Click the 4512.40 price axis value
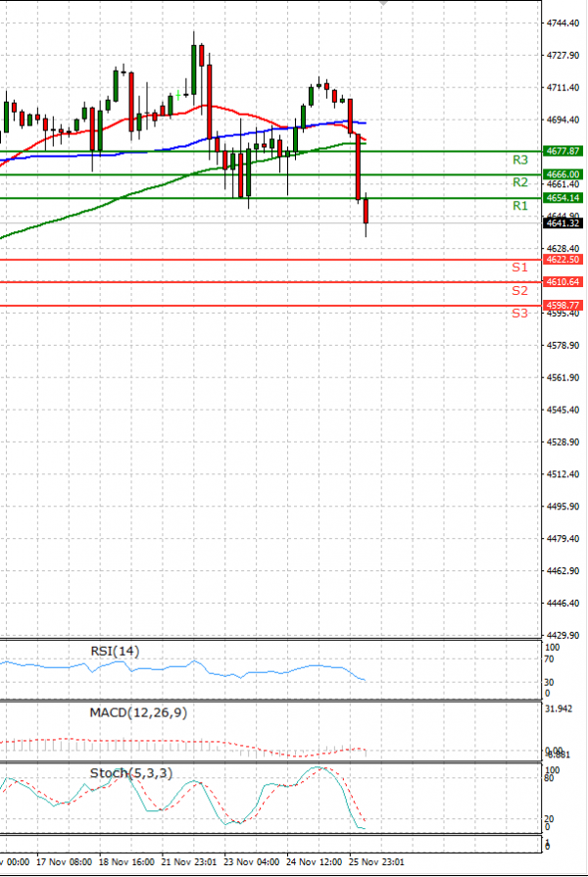 click(x=563, y=474)
